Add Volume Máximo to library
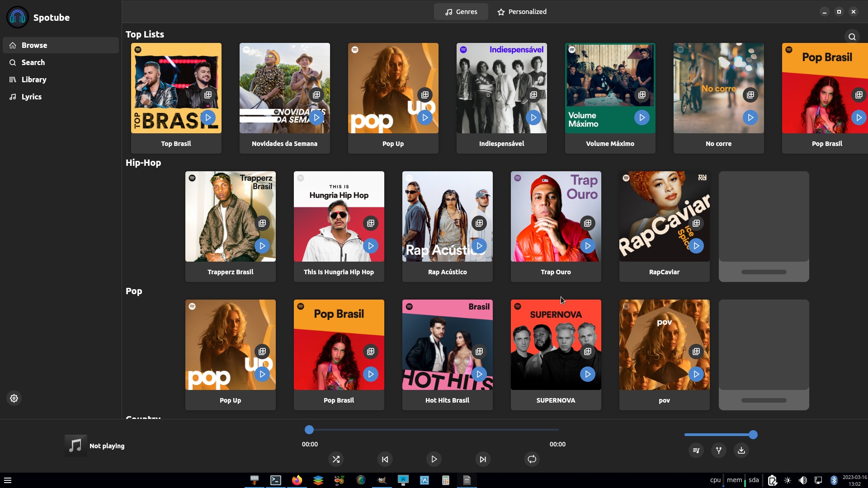Screen dimensions: 868x488 pyautogui.click(x=642, y=95)
